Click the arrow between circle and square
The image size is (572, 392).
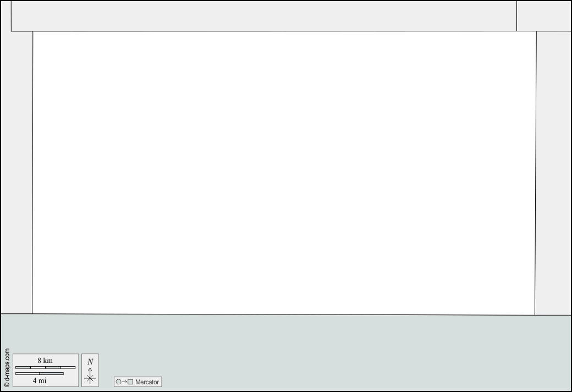(124, 382)
